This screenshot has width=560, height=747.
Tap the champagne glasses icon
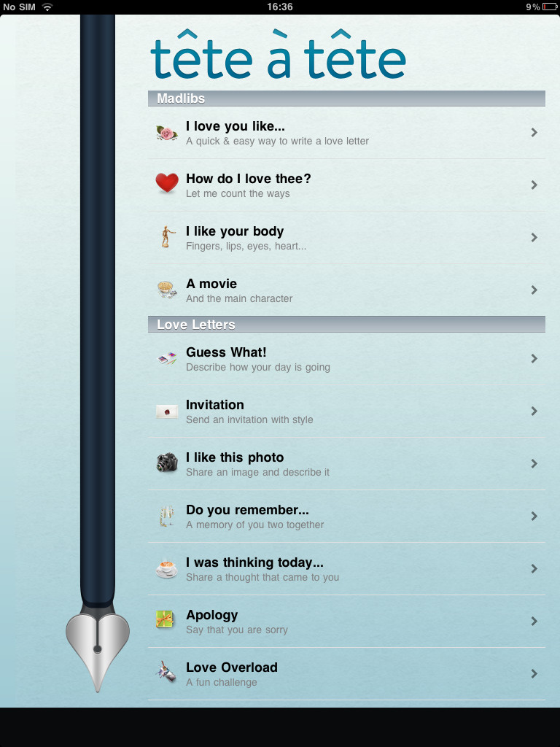[167, 516]
